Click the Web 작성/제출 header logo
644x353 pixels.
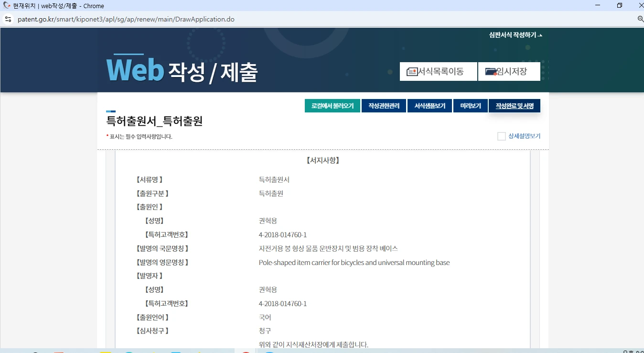click(x=182, y=70)
